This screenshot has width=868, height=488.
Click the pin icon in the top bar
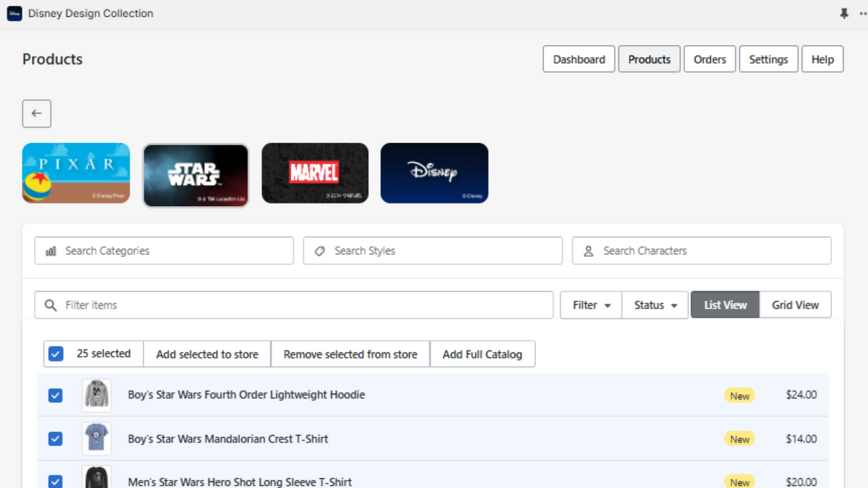click(844, 13)
